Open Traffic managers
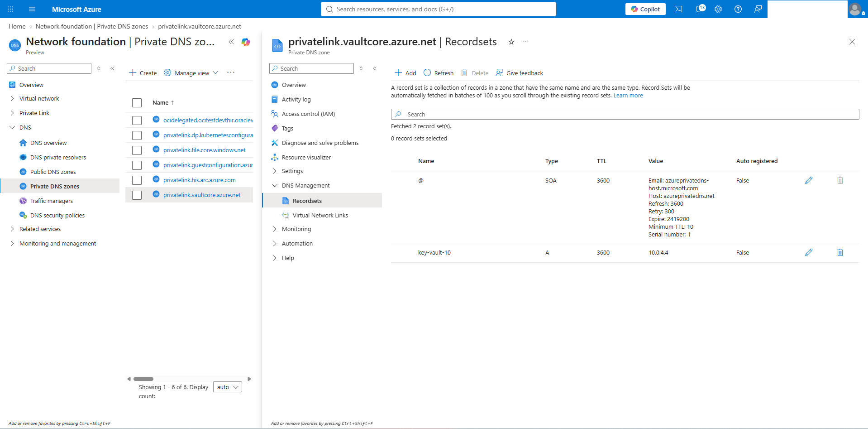 coord(52,201)
